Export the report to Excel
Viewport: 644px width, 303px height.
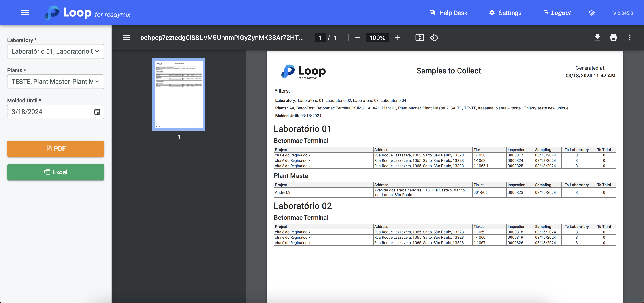tap(55, 172)
